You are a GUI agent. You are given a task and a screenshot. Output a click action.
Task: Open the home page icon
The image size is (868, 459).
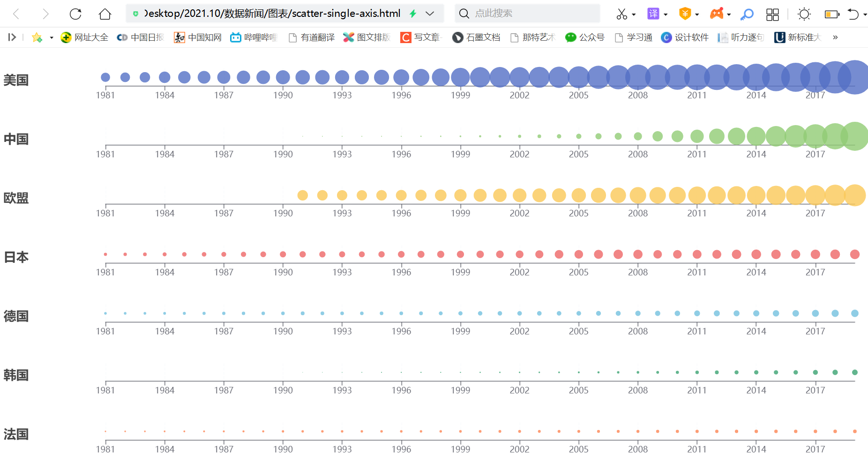point(105,14)
